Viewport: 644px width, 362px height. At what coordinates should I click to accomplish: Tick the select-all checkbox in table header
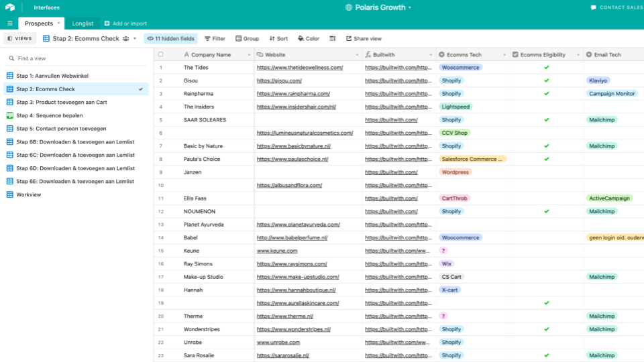[x=160, y=54]
